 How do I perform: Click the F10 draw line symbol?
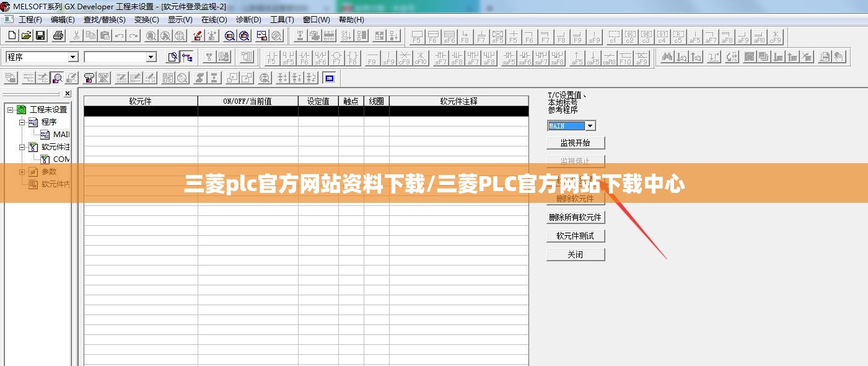click(x=625, y=58)
